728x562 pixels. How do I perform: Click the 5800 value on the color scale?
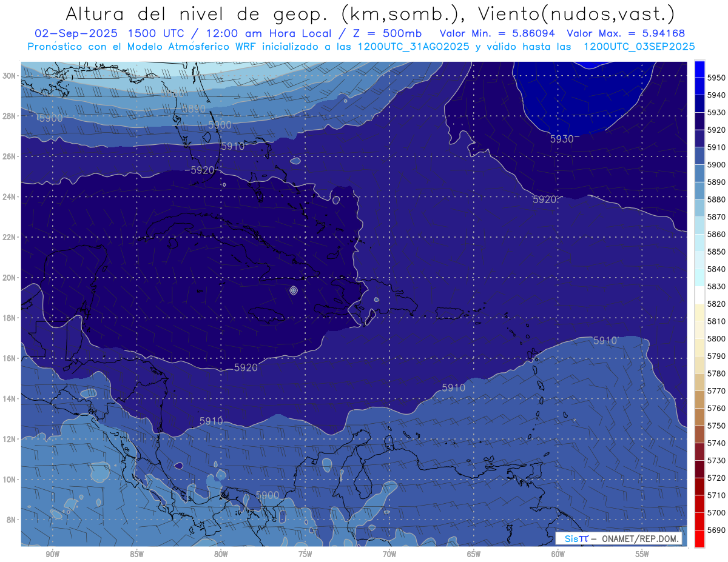point(716,338)
